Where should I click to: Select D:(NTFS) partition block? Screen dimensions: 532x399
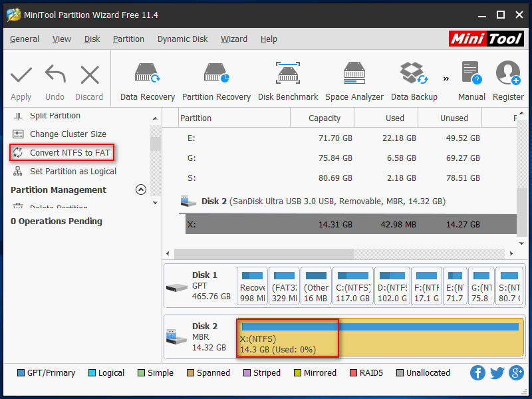(392, 287)
